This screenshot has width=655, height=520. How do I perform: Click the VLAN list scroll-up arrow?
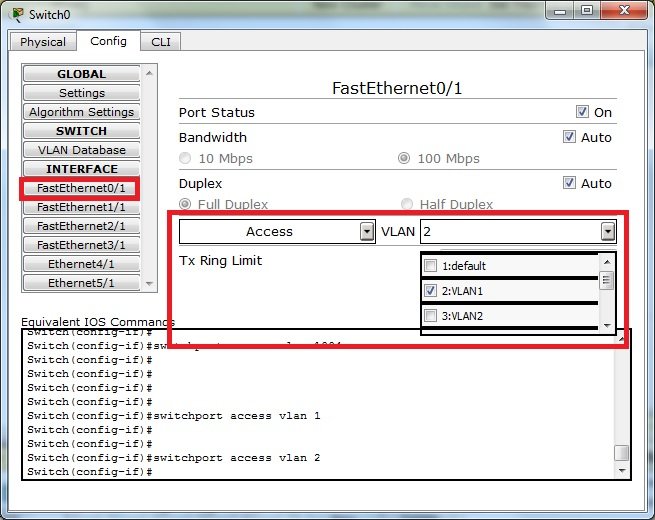[x=607, y=262]
